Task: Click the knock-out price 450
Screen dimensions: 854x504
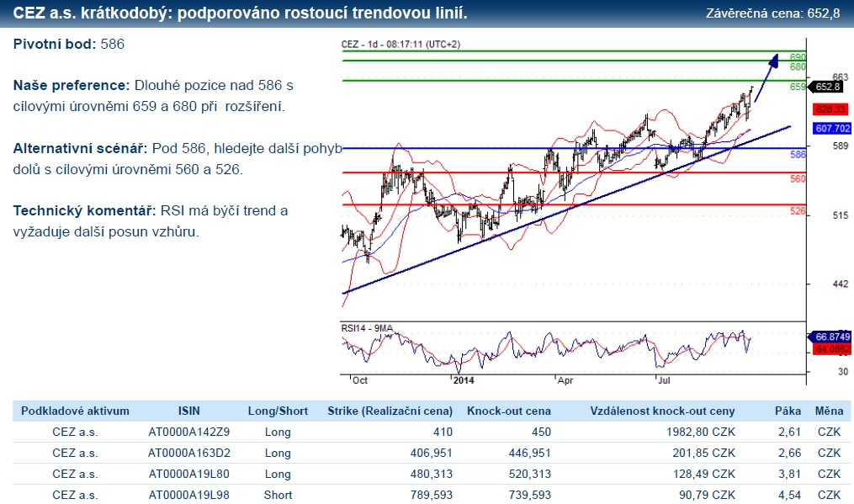Action: point(541,432)
